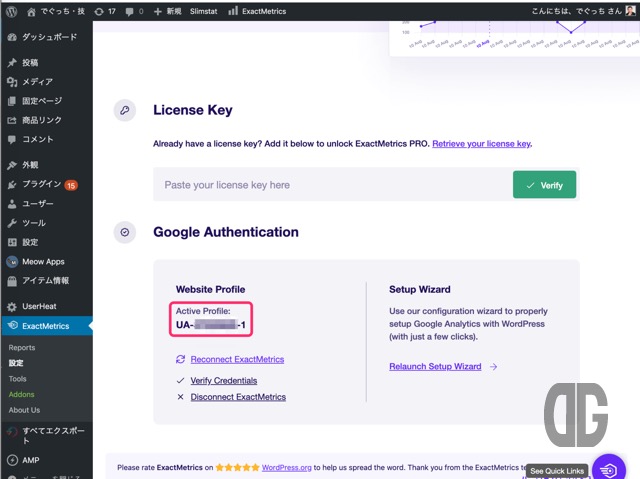
Task: Open the WordPress logo menu
Action: 11,11
